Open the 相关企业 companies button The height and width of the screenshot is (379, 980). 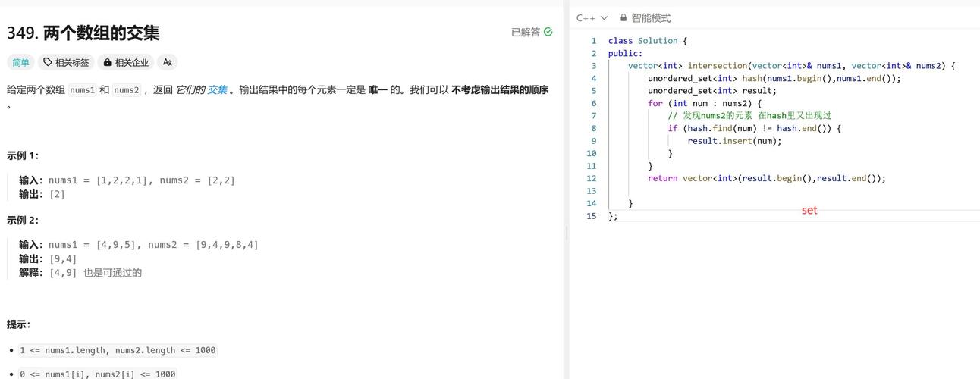tap(126, 62)
